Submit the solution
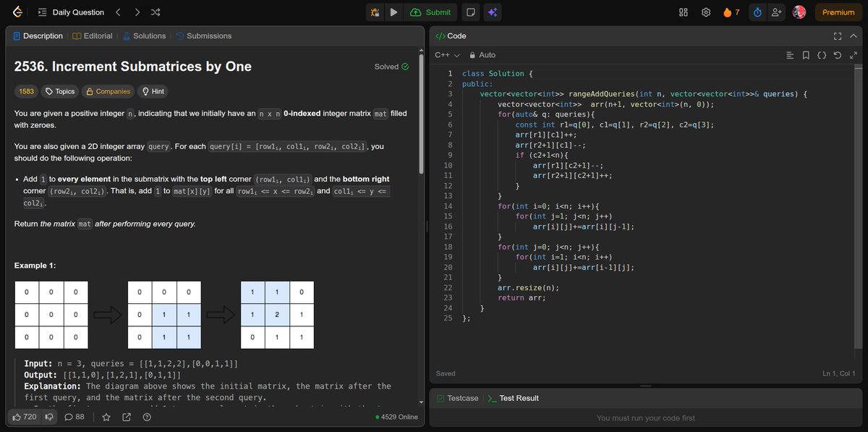 click(x=430, y=12)
